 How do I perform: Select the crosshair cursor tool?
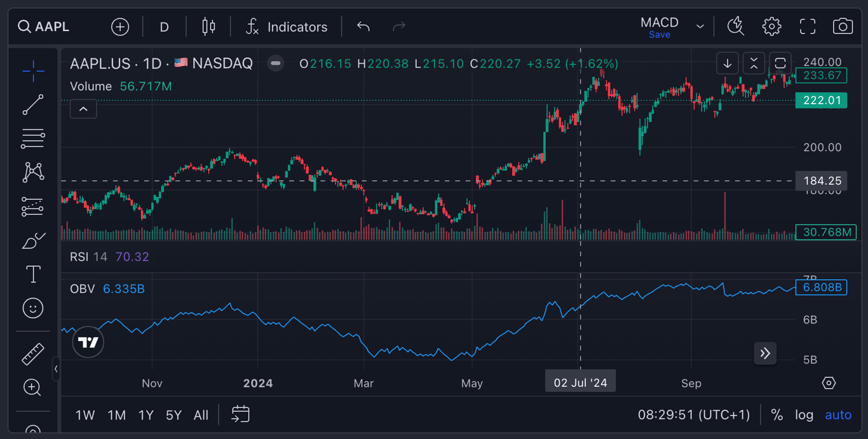(33, 71)
